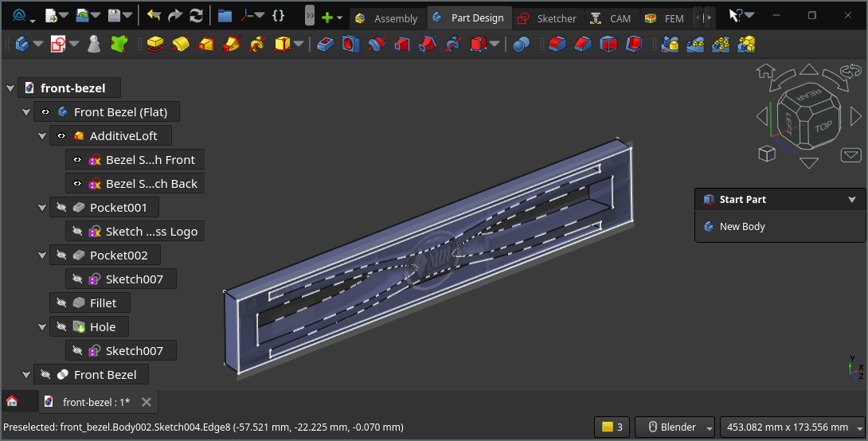
Task: Click the New Body link
Action: click(741, 227)
